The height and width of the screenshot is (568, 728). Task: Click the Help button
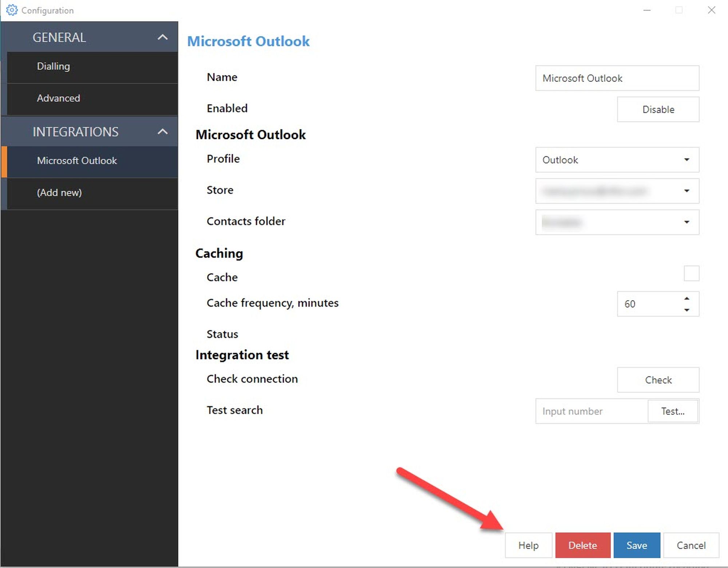[x=528, y=545]
